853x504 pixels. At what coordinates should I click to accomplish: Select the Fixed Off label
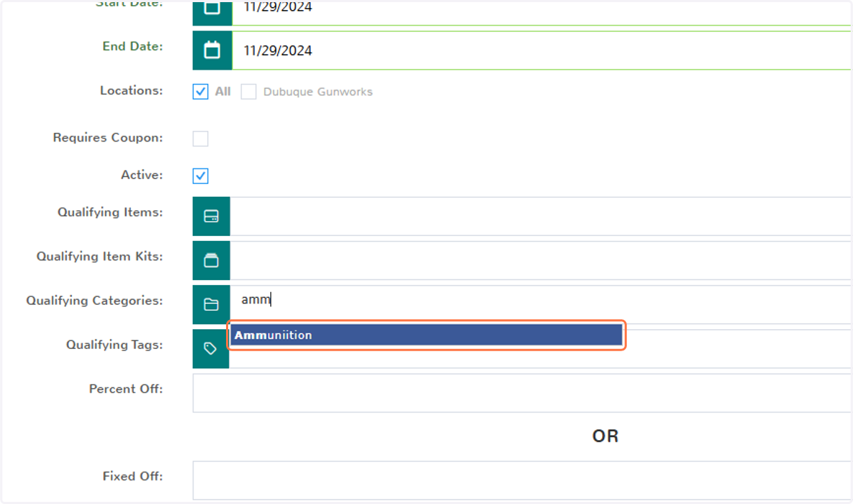coord(132,476)
